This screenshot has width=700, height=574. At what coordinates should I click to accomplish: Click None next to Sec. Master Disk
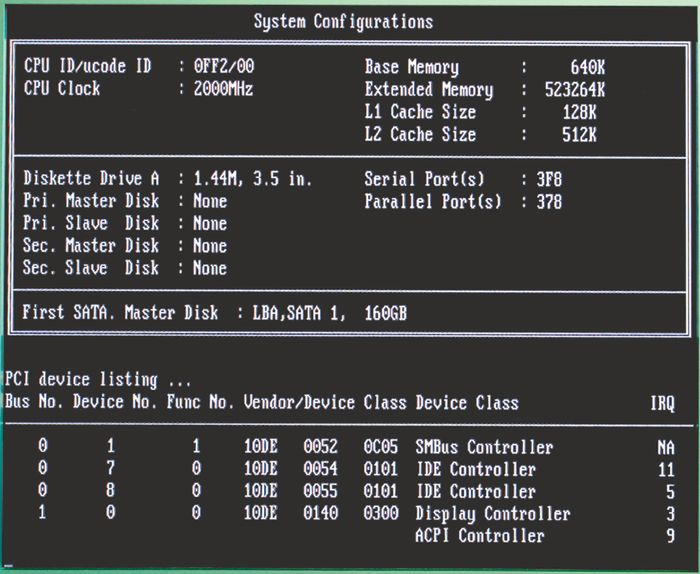tap(210, 246)
